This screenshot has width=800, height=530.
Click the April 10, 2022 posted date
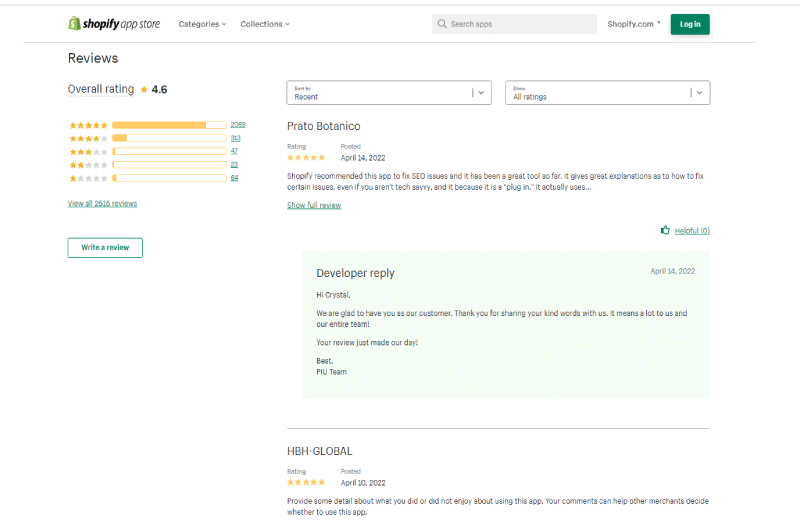coord(363,483)
